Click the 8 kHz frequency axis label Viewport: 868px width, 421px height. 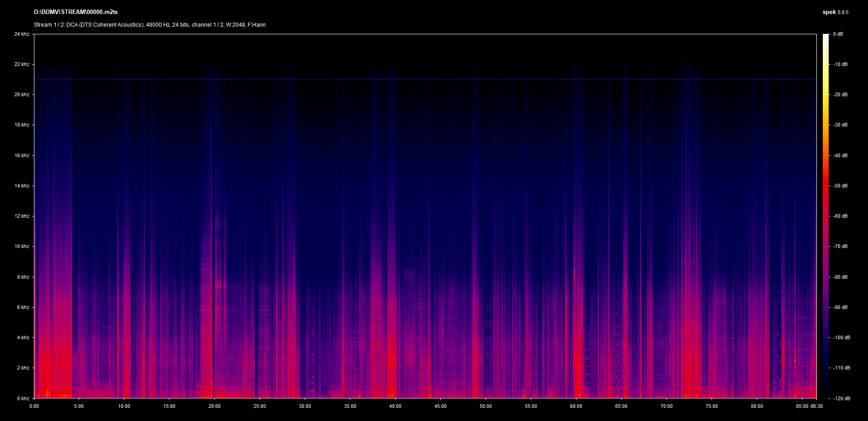tap(23, 277)
